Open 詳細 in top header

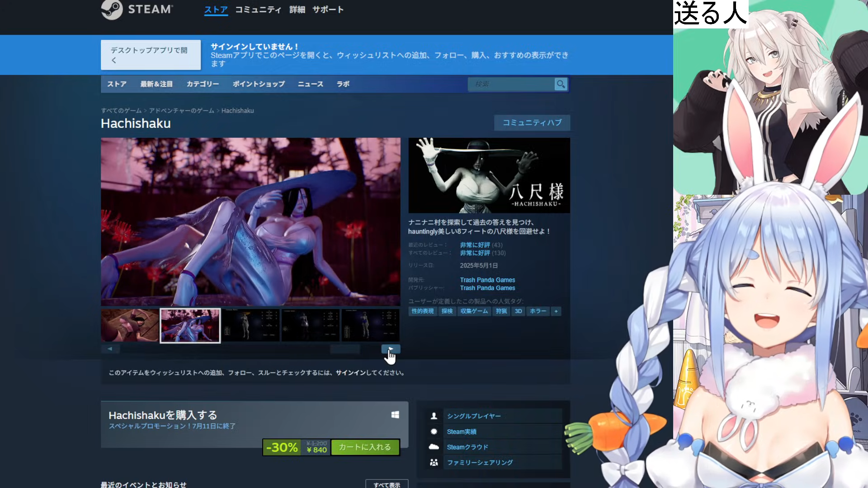pos(297,9)
